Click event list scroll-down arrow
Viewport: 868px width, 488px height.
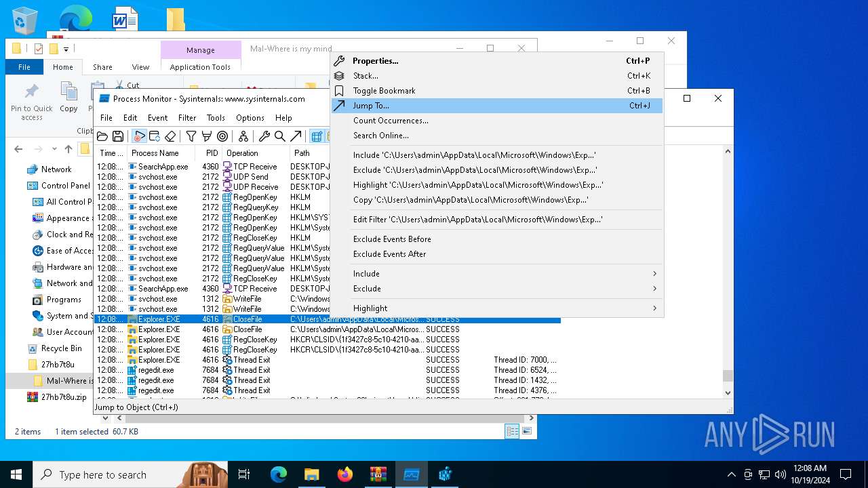[728, 392]
